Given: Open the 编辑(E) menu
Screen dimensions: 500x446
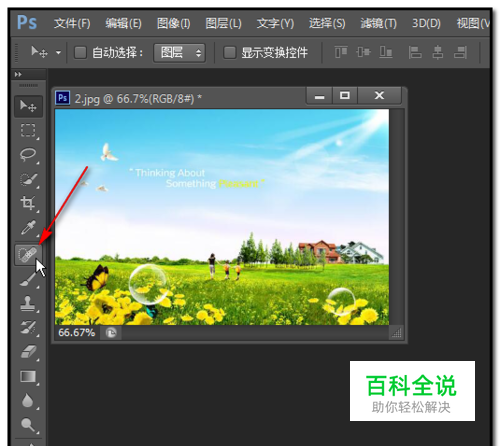Looking at the screenshot, I should click(123, 23).
